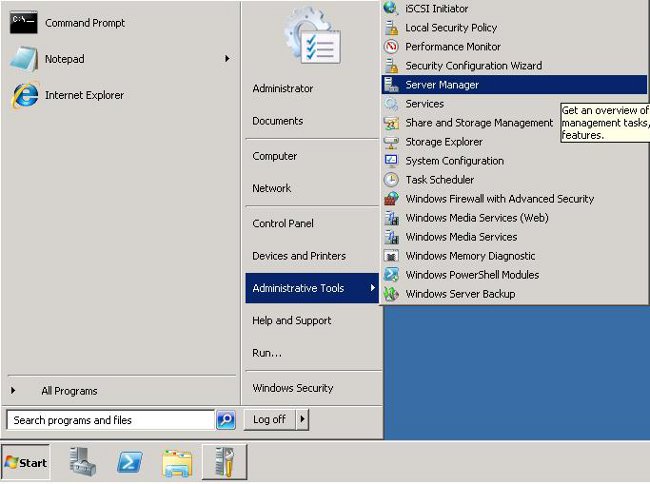
Task: Expand the All Programs arrow
Action: tap(13, 390)
